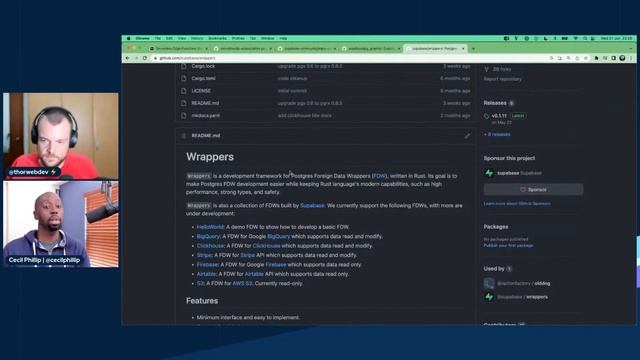Image resolution: width=640 pixels, height=360 pixels.
Task: Open the HelloWorld FDW link
Action: coord(210,227)
